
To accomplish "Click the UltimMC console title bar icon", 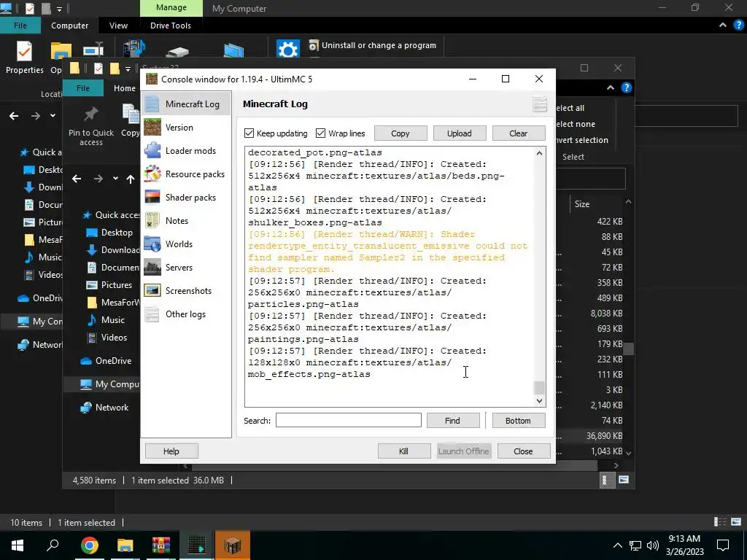I will [x=152, y=79].
